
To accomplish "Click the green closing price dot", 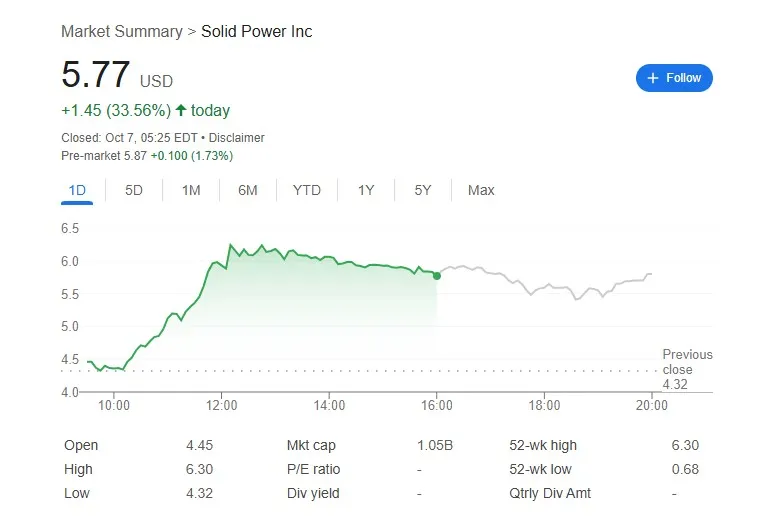I will [x=437, y=275].
